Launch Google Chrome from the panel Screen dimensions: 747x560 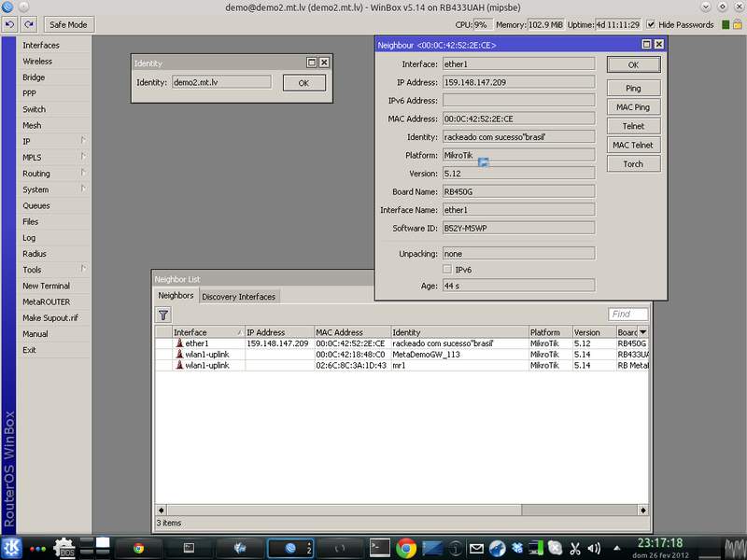point(406,548)
